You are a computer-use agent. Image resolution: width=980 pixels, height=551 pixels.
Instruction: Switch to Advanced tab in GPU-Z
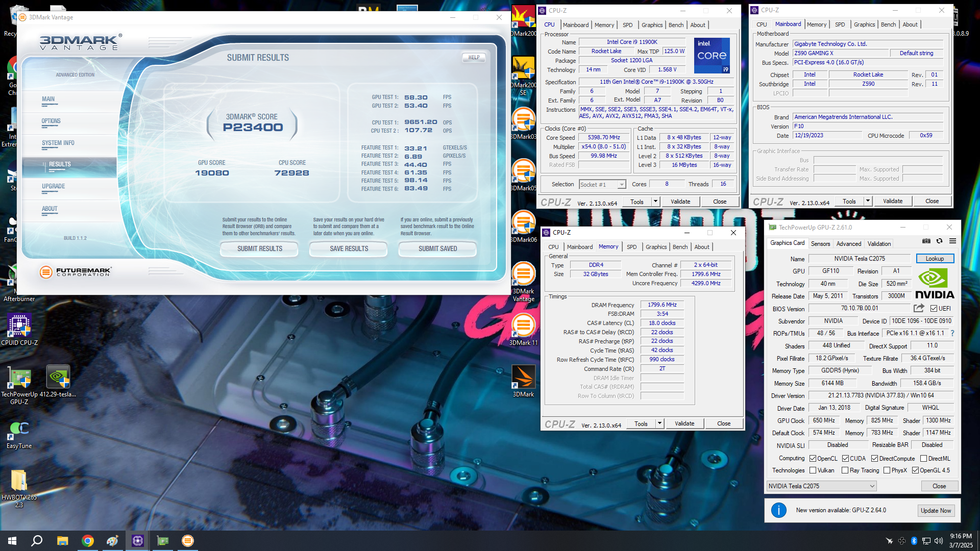pos(849,244)
